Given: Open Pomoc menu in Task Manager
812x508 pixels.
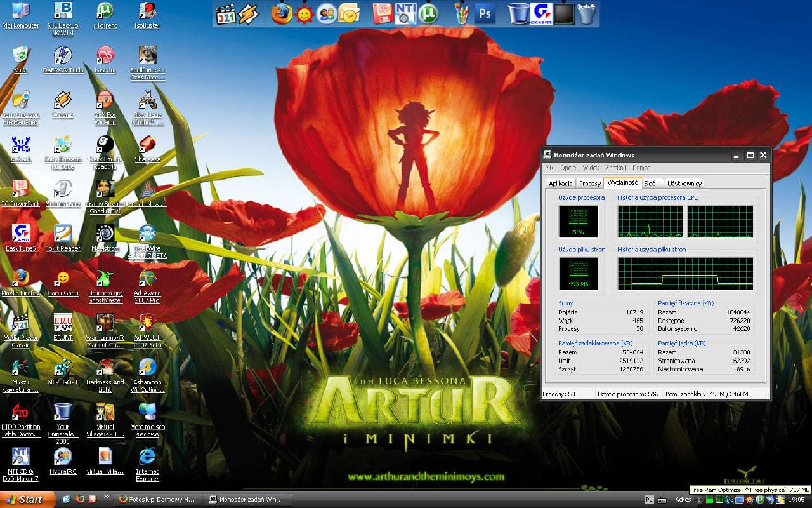Looking at the screenshot, I should 641,168.
